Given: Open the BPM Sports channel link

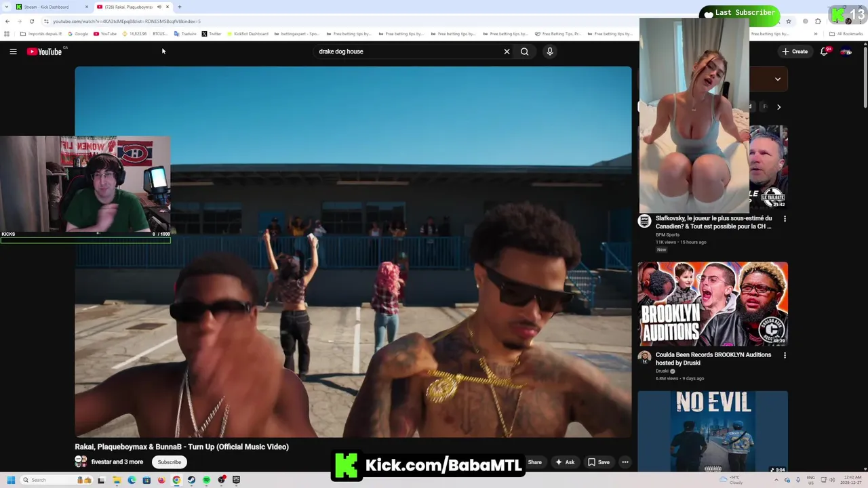Looking at the screenshot, I should click(667, 235).
